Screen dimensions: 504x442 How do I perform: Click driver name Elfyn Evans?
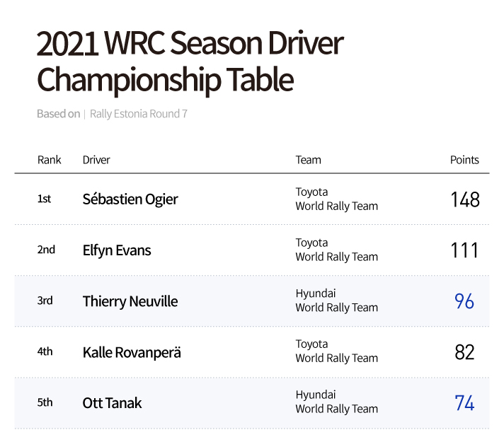(x=117, y=250)
